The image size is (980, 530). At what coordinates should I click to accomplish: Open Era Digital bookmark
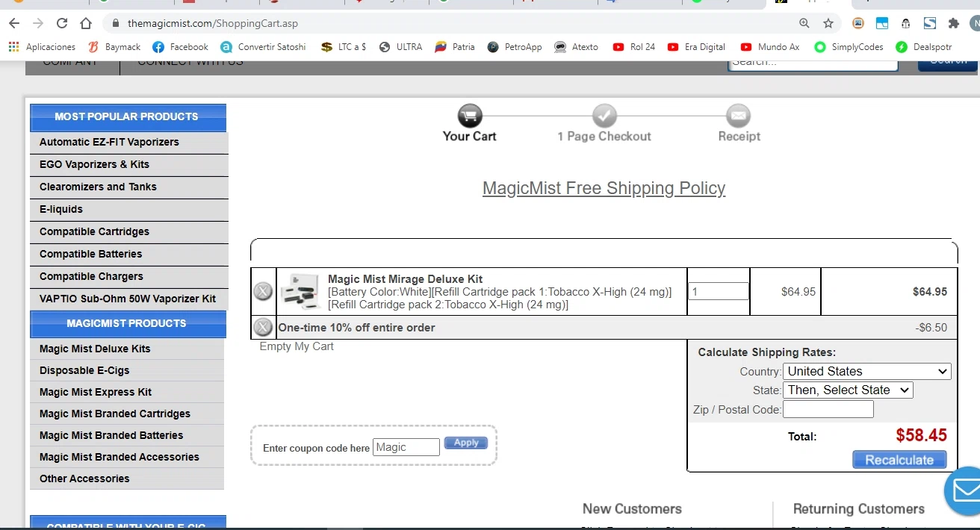(696, 46)
